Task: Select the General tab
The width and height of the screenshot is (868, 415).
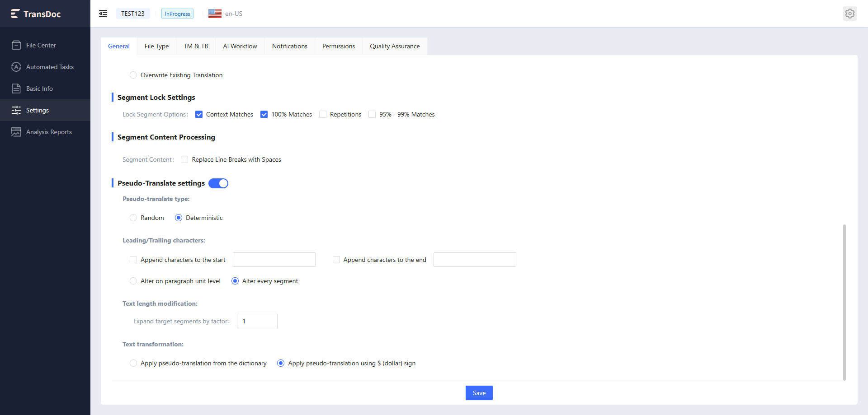Action: [x=119, y=46]
